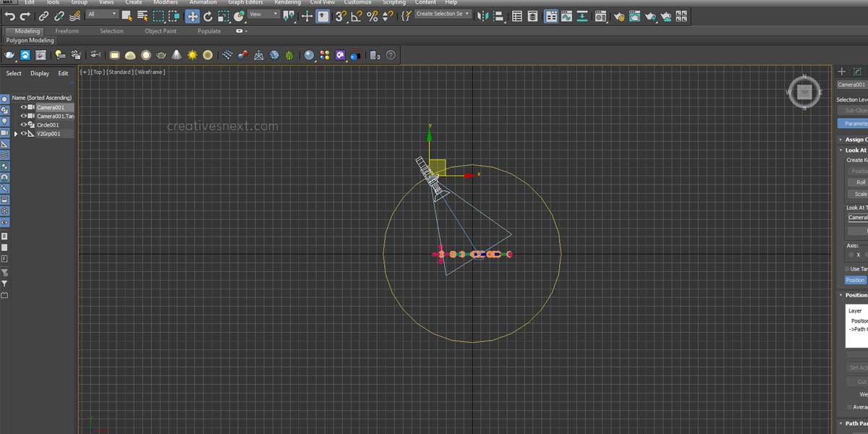Screen dimensions: 868x434
Task: Toggle visibility of Camera001 in Scene Explorer
Action: [24, 107]
